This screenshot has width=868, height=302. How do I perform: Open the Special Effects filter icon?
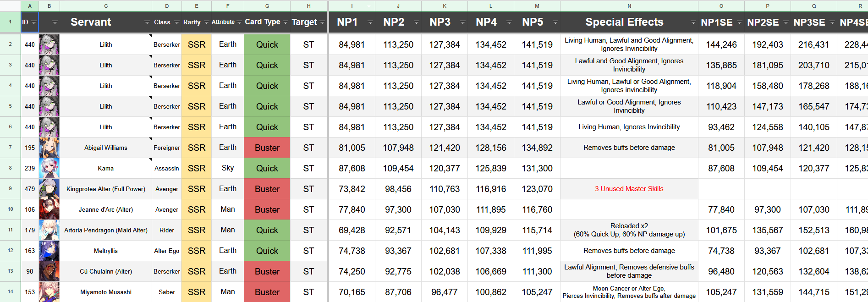pos(693,22)
